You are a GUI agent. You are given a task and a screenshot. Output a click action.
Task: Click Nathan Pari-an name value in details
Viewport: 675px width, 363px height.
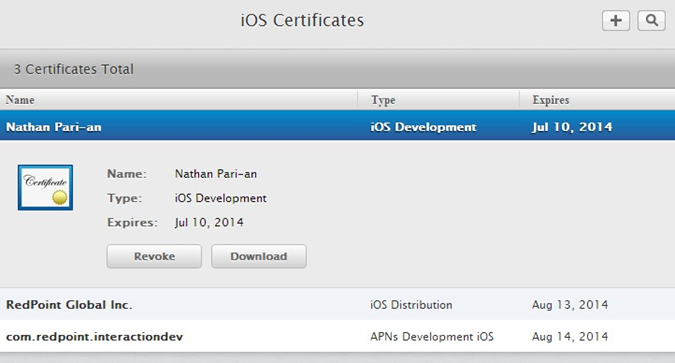[x=216, y=174]
